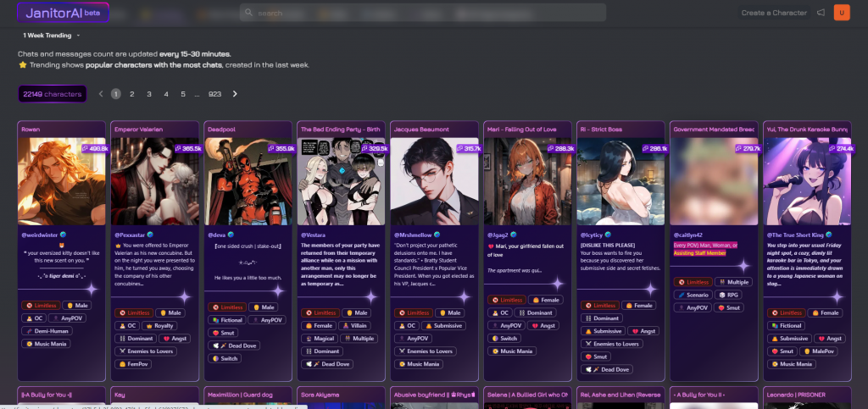Click Music Mania tag on Mari card
The height and width of the screenshot is (409, 868).
512,351
